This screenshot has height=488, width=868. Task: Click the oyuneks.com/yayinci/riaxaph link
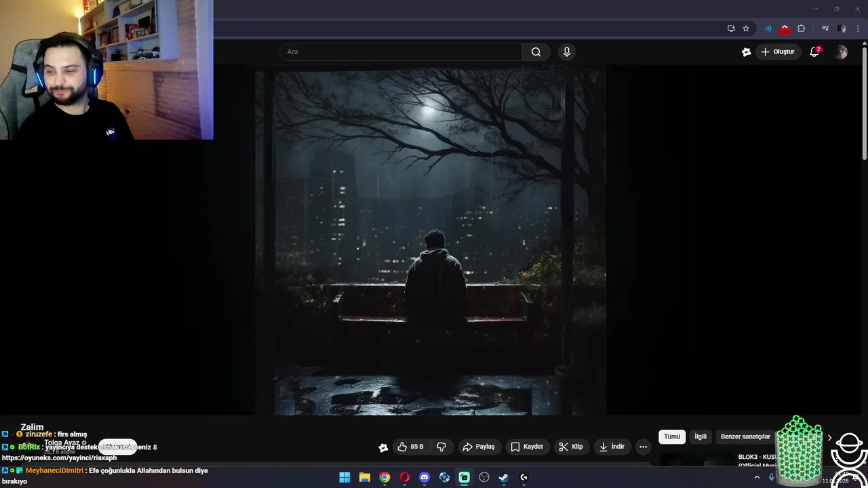click(x=60, y=458)
